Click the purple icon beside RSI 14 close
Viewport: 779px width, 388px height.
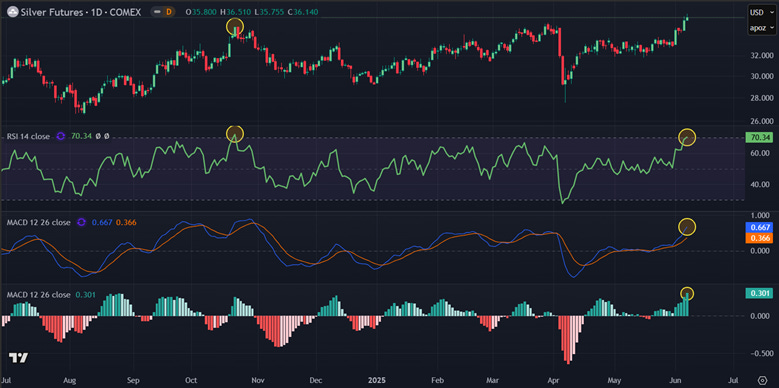click(61, 136)
